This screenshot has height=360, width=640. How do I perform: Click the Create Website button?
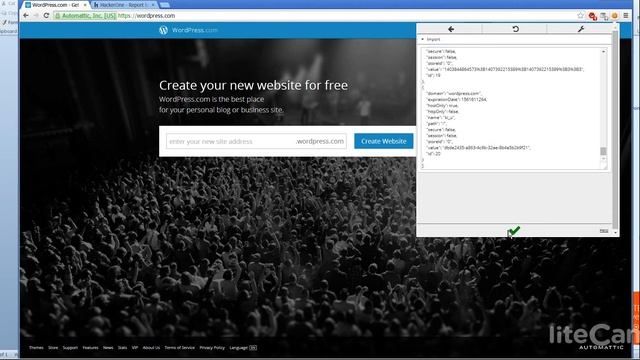pyautogui.click(x=384, y=141)
